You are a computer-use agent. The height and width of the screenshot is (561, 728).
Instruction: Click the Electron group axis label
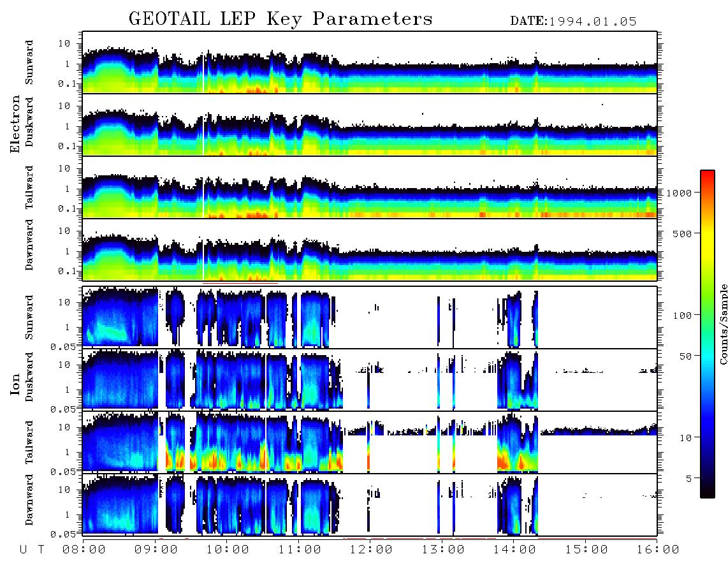coord(15,124)
